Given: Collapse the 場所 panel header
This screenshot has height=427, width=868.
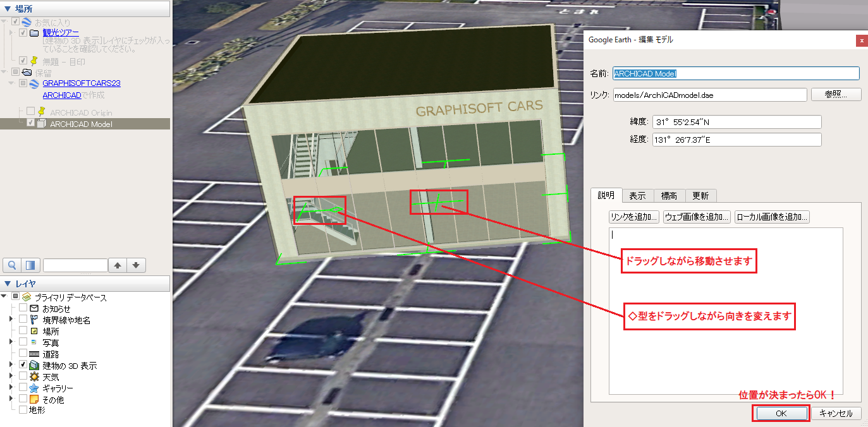Looking at the screenshot, I should (8, 9).
